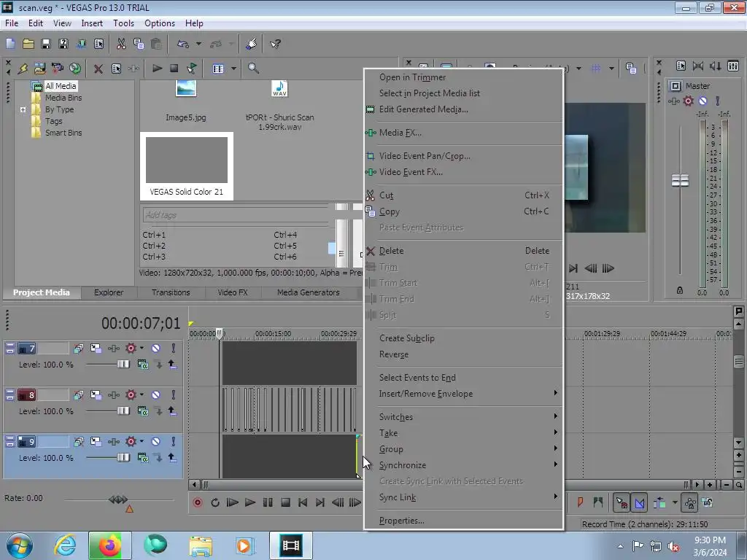Click track 7 Level slider handle

123,365
